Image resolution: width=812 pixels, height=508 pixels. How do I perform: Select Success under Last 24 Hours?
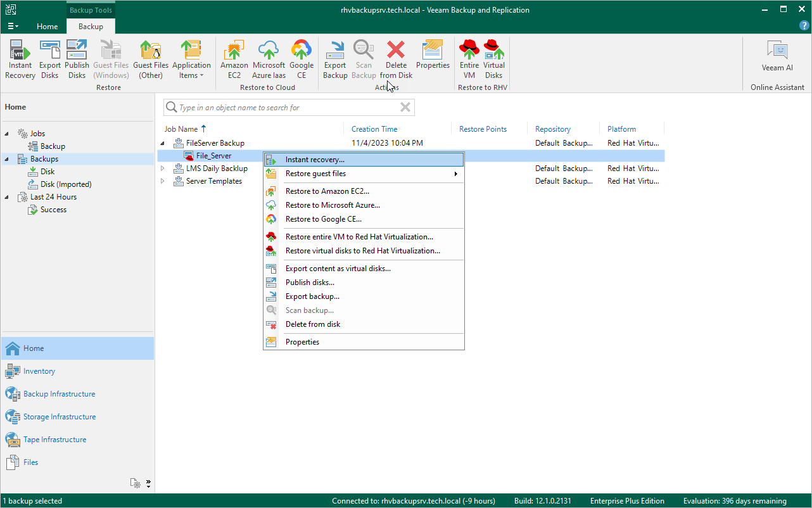pyautogui.click(x=48, y=210)
